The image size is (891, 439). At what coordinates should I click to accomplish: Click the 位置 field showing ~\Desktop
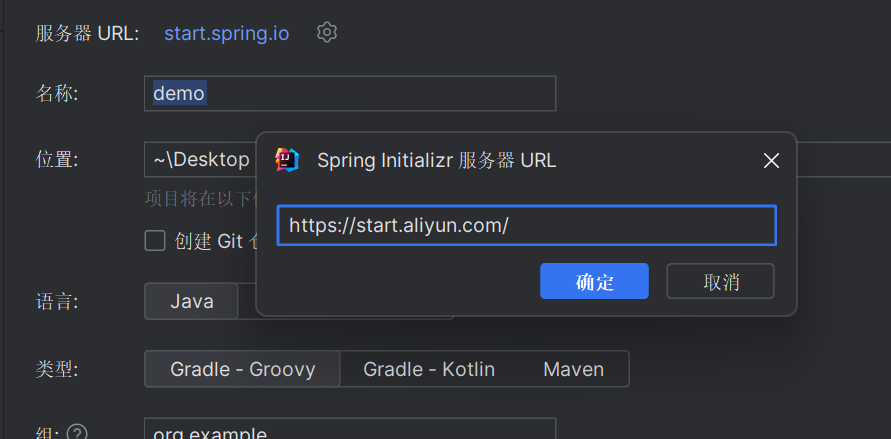(x=200, y=160)
